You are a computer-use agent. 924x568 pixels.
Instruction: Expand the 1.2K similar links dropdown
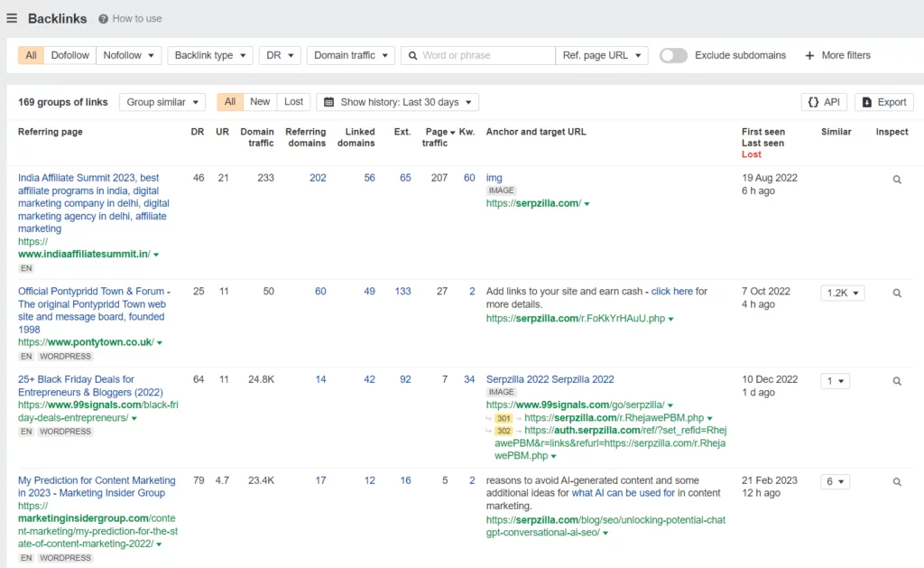point(842,293)
